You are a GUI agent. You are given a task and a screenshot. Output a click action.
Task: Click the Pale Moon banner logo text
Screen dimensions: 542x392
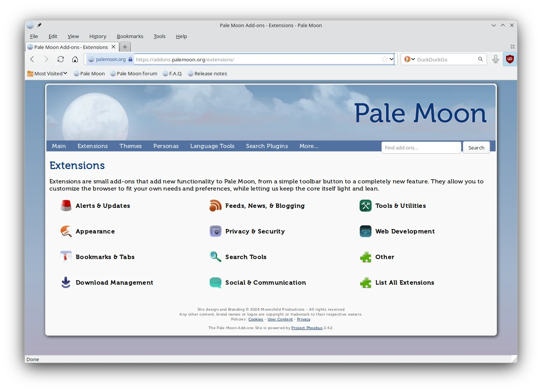[x=421, y=113]
